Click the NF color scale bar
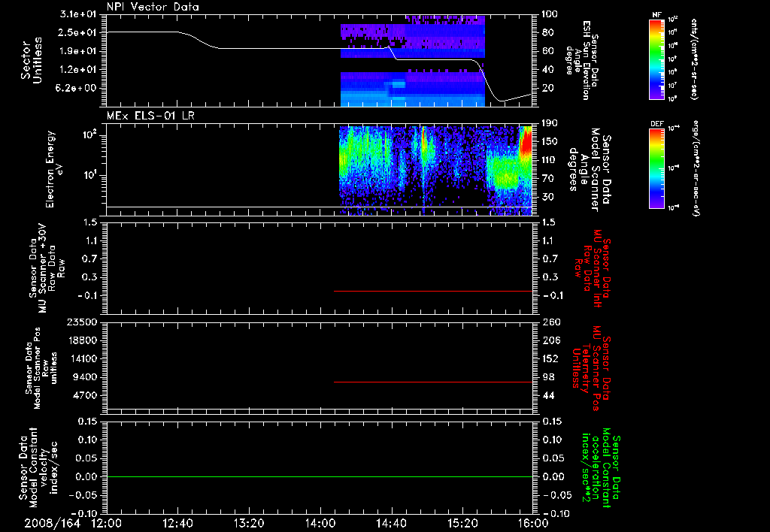This screenshot has width=770, height=532. coord(656,59)
